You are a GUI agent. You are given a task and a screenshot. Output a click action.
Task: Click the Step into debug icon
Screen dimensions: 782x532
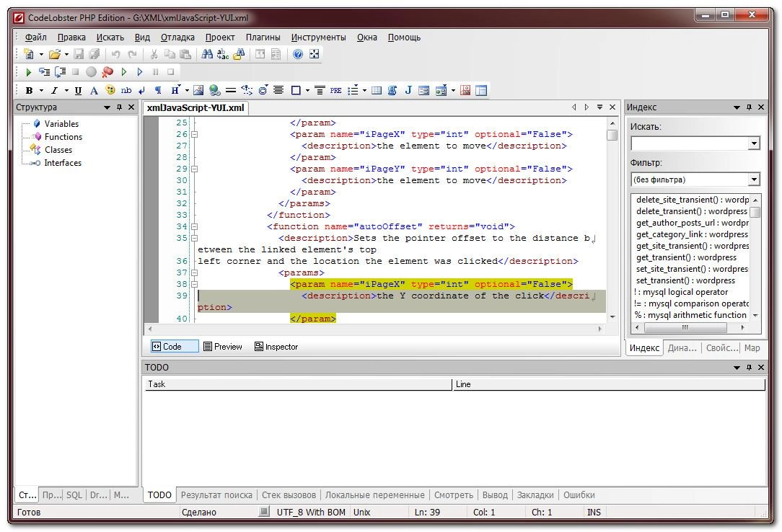click(45, 72)
